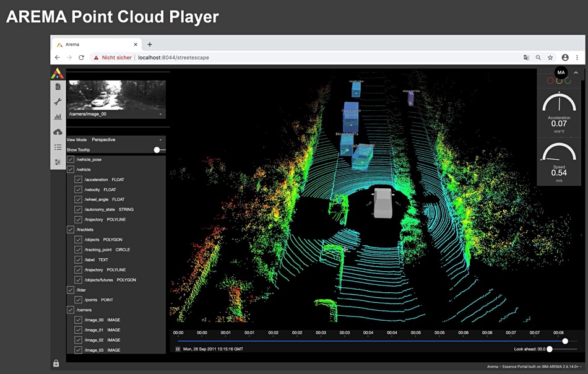This screenshot has height=374, width=588.
Task: Click the camera image_00 preview thumbnail
Action: [116, 95]
